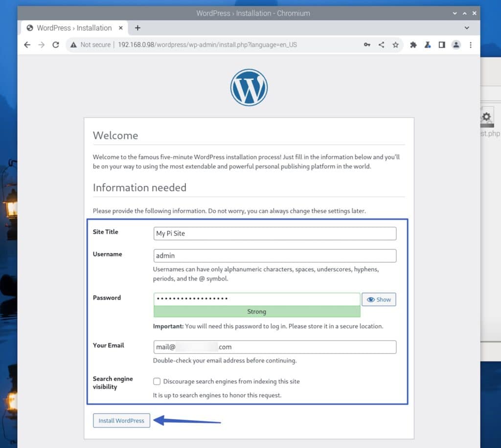Open Chromium's password manager key icon
The image size is (501, 448).
(x=367, y=45)
